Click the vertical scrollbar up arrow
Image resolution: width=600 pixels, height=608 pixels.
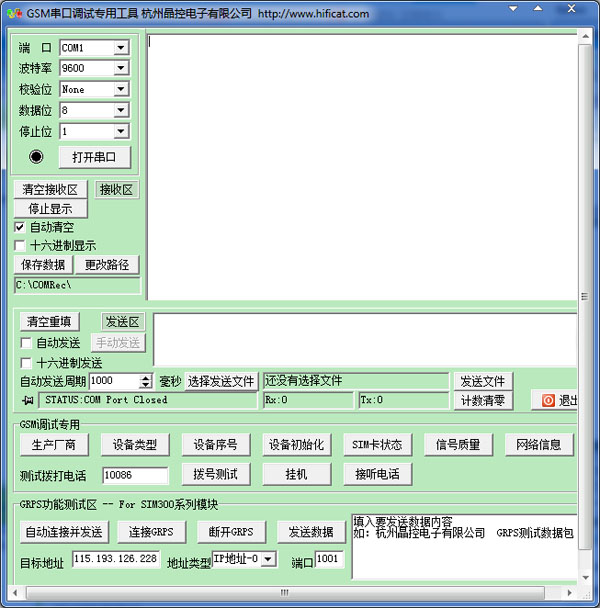click(585, 36)
